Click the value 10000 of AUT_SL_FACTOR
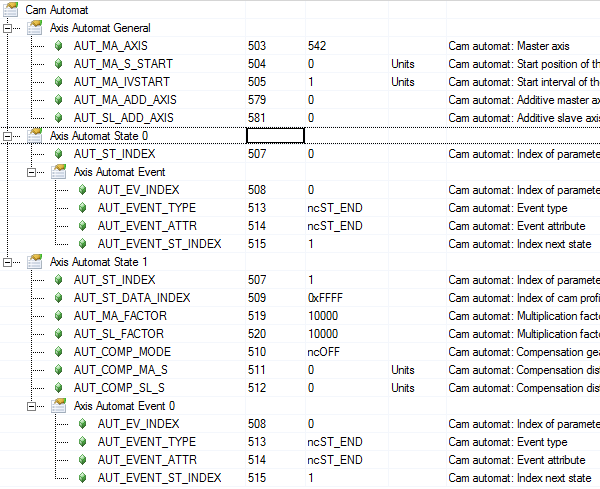Image resolution: width=600 pixels, height=489 pixels. pyautogui.click(x=323, y=333)
